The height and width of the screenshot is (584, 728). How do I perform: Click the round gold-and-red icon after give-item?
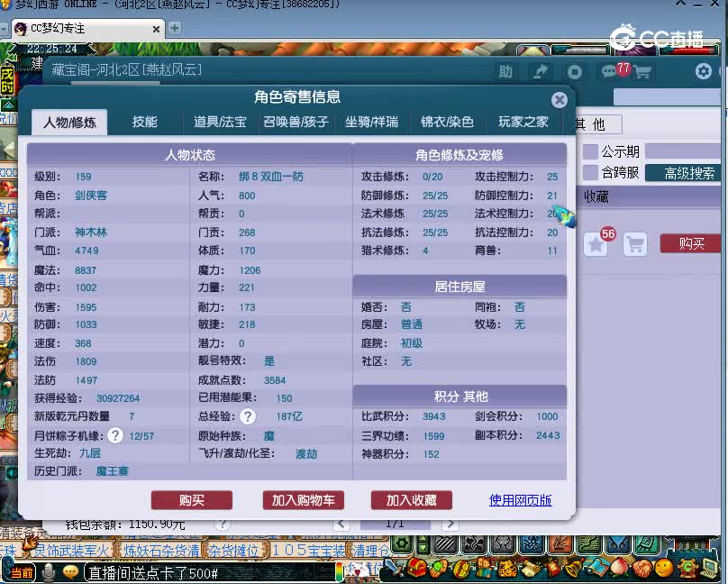pyautogui.click(x=462, y=569)
